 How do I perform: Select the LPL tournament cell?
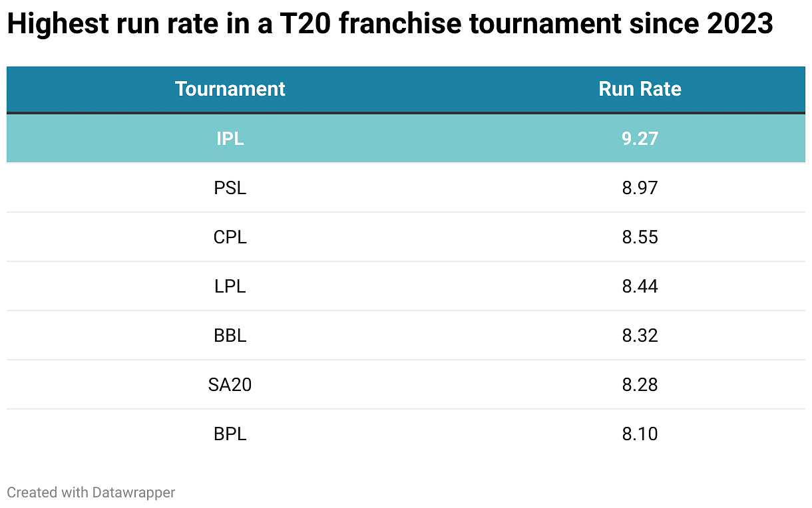coord(230,287)
